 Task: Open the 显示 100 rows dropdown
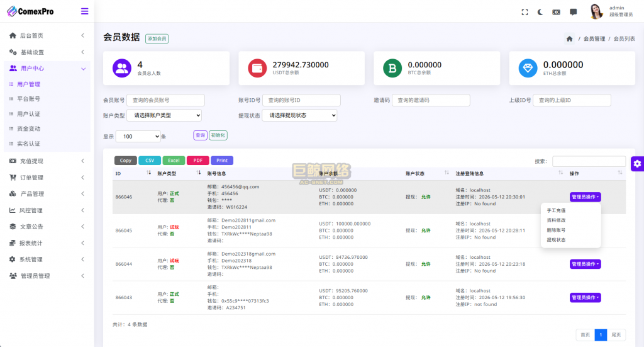138,137
